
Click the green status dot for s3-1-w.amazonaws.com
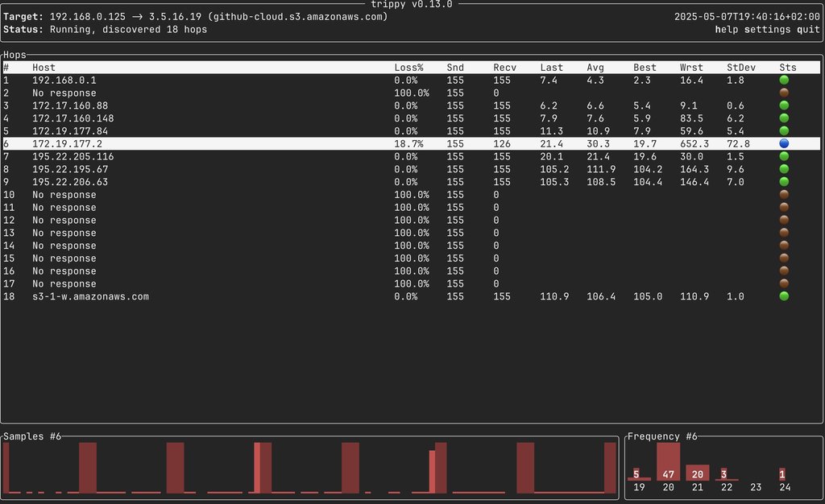[784, 296]
